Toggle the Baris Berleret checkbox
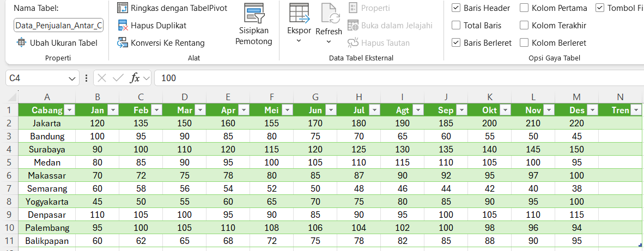The height and width of the screenshot is (251, 644). tap(455, 42)
